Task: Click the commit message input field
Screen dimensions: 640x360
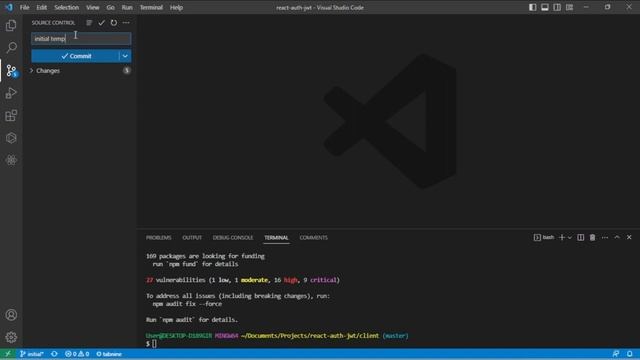Action: point(81,39)
